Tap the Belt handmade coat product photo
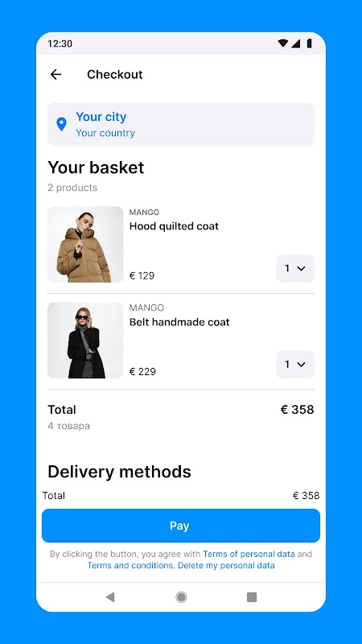 point(85,341)
